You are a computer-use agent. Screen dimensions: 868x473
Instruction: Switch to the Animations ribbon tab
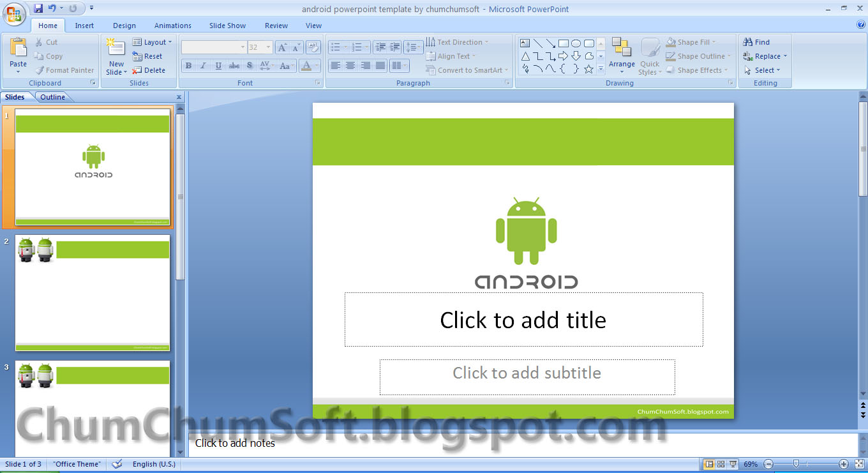172,26
